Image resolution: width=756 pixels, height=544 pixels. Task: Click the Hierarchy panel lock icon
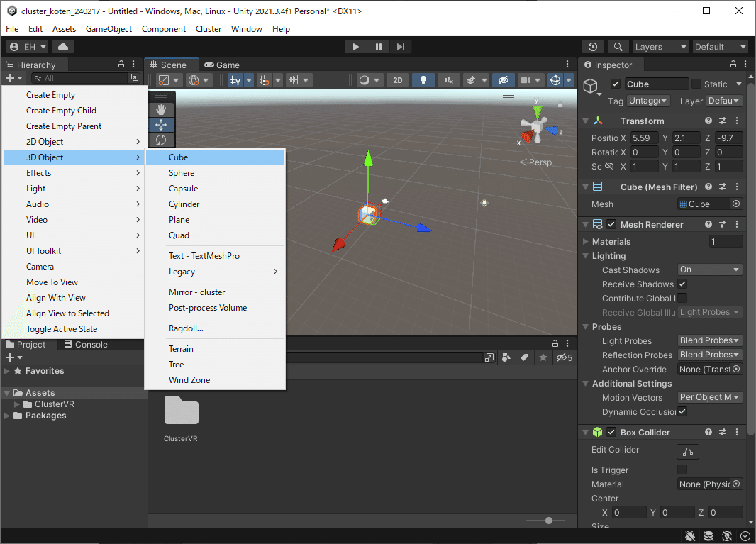121,64
